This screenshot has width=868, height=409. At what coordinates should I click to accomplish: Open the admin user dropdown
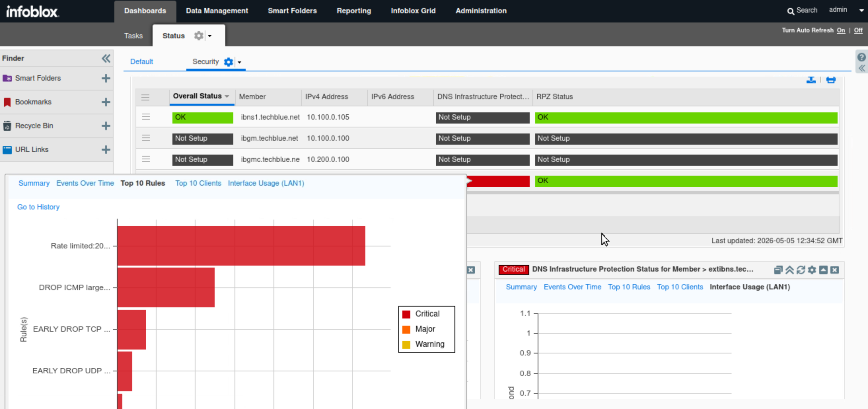pyautogui.click(x=861, y=11)
